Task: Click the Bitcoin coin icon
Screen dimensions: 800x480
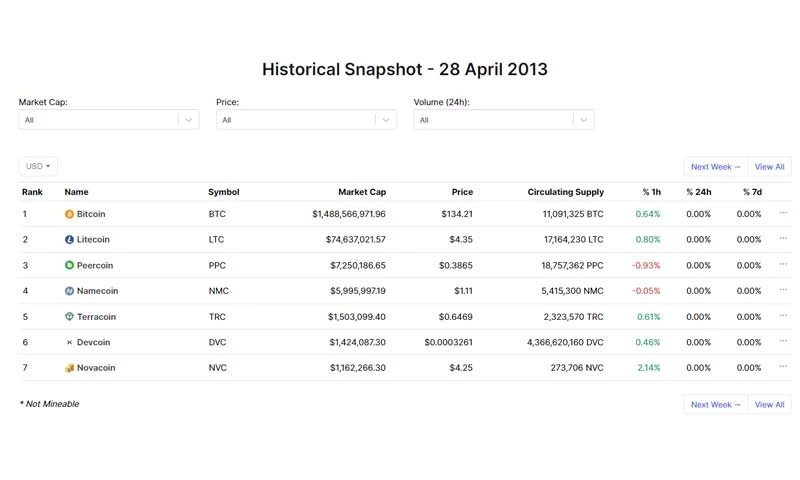Action: (x=69, y=214)
